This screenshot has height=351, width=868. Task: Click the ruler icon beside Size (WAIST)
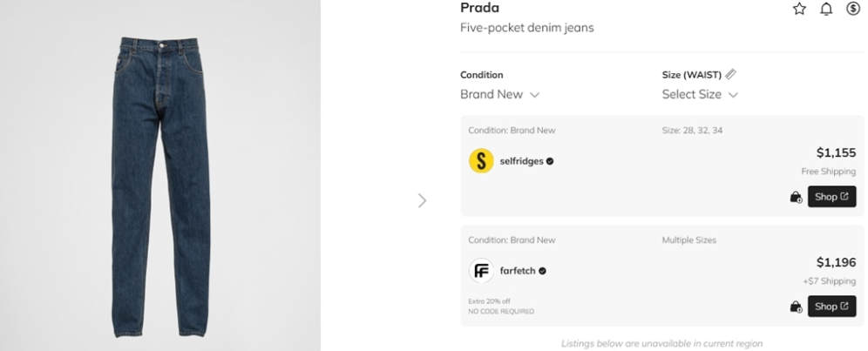(x=730, y=74)
